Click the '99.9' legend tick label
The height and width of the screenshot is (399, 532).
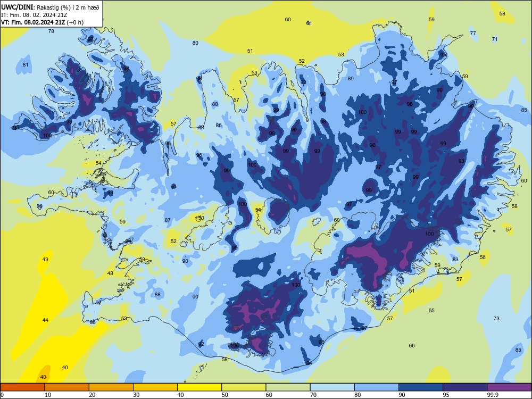[492, 395]
